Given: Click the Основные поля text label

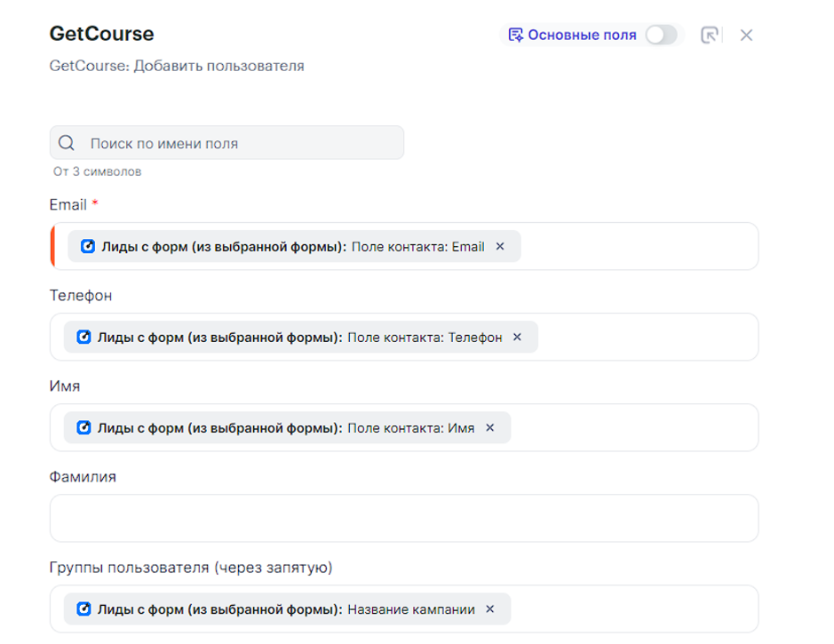Looking at the screenshot, I should click(582, 36).
